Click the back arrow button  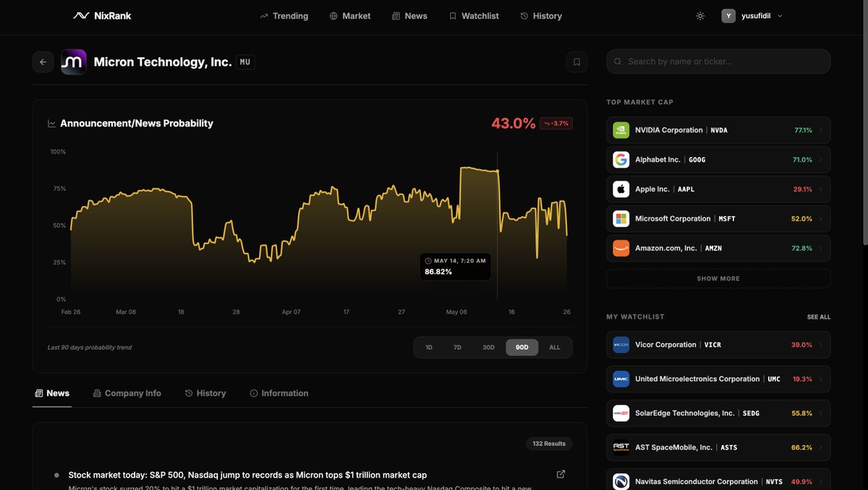[43, 62]
